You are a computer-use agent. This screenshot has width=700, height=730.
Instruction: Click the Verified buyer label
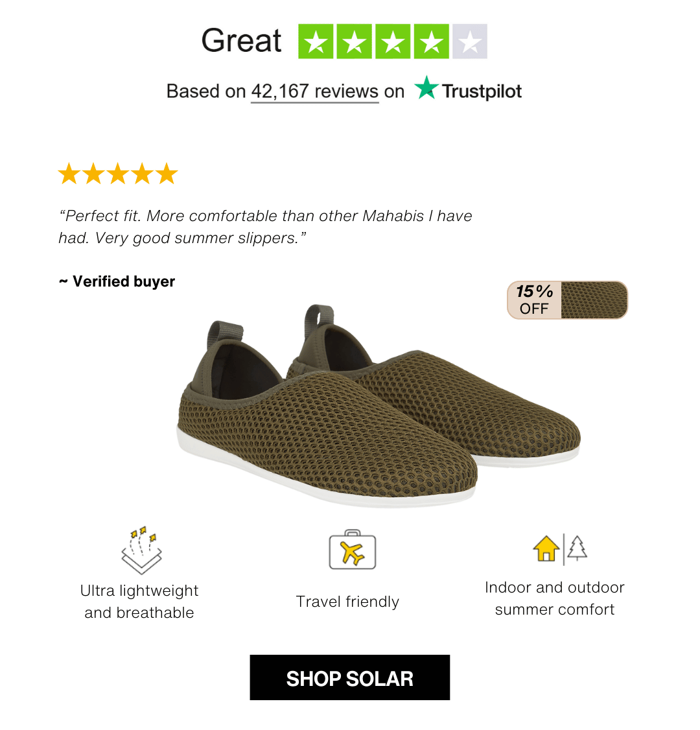(x=117, y=281)
